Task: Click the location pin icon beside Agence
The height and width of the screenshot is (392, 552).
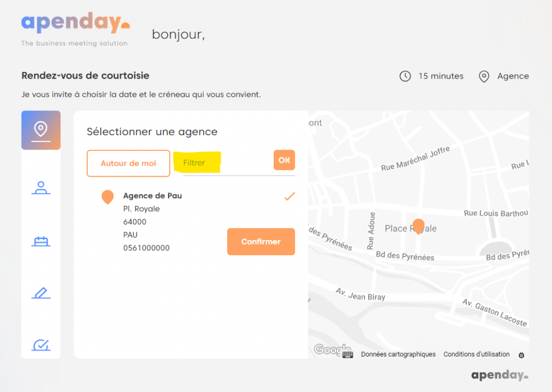Action: point(484,76)
